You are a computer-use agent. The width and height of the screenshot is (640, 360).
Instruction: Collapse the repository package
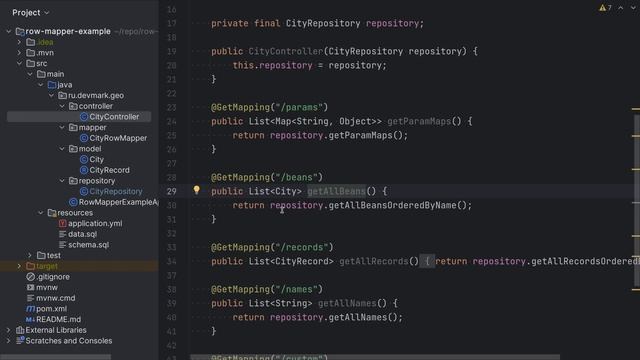[x=62, y=180]
